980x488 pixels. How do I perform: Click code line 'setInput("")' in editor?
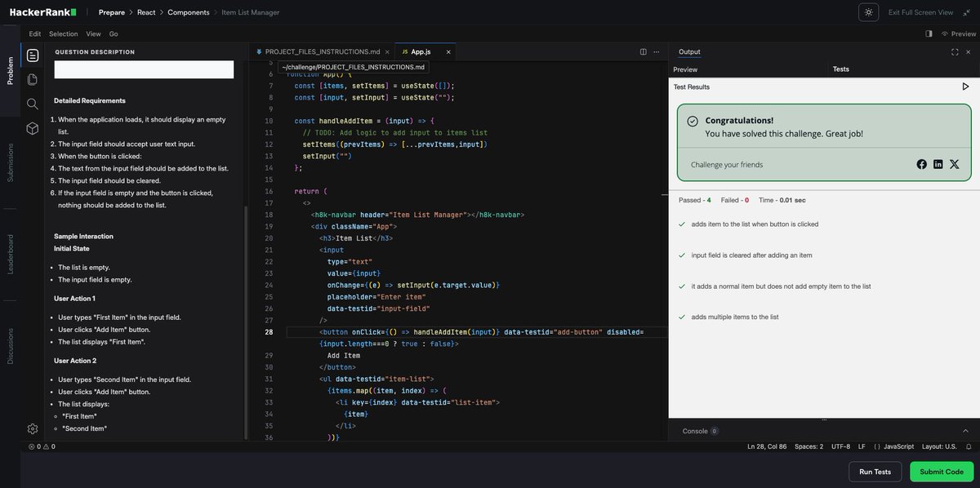coord(327,155)
